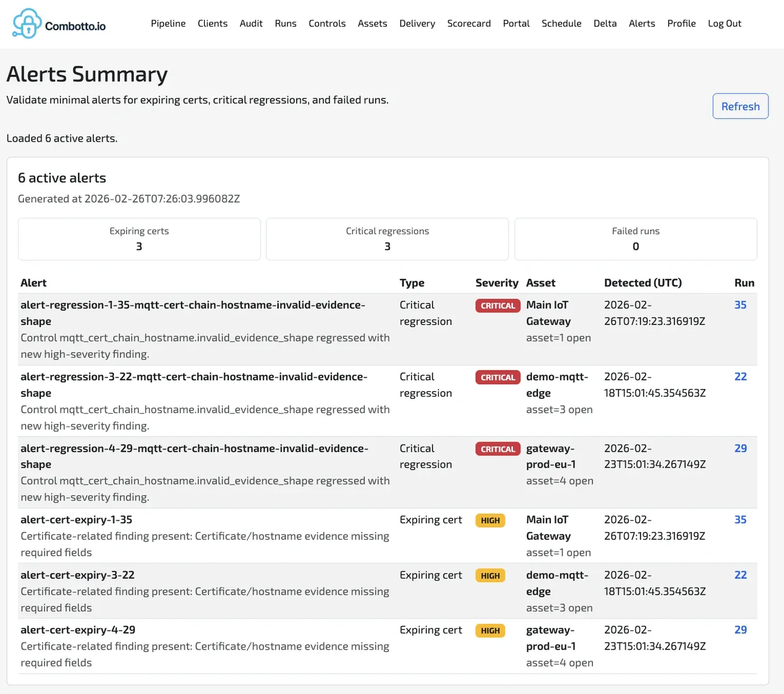Switch to the Scorecard section
784x694 pixels.
(x=469, y=24)
